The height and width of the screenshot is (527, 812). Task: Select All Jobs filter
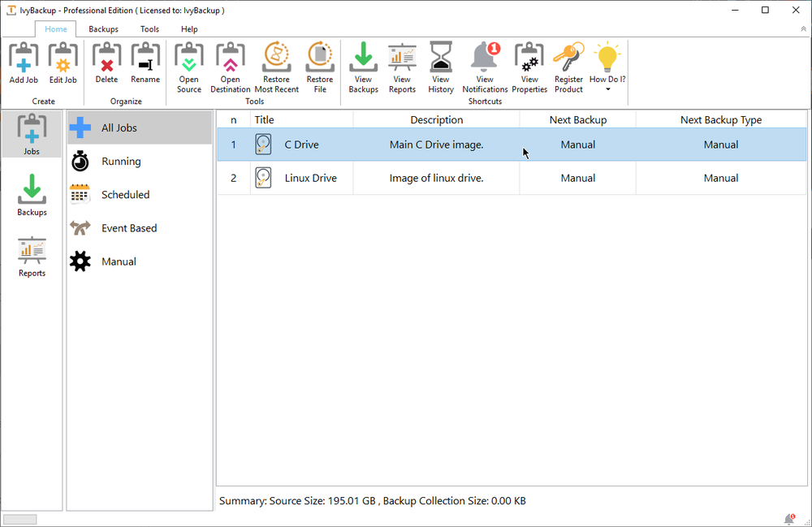140,127
